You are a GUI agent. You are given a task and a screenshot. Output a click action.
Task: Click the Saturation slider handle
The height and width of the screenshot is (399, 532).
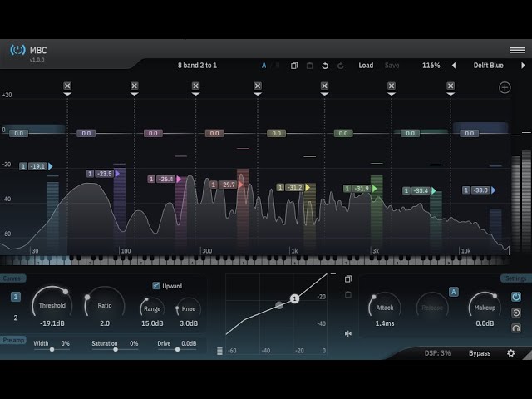[116, 349]
